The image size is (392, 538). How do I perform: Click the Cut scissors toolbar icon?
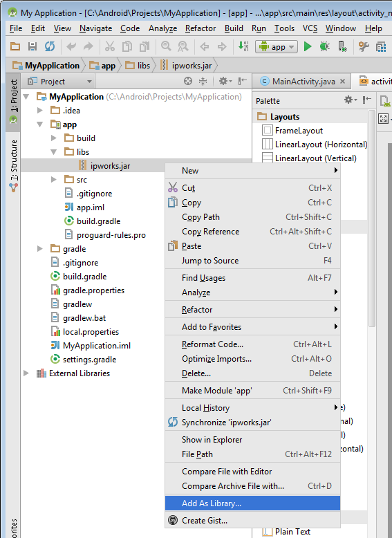[x=109, y=46]
